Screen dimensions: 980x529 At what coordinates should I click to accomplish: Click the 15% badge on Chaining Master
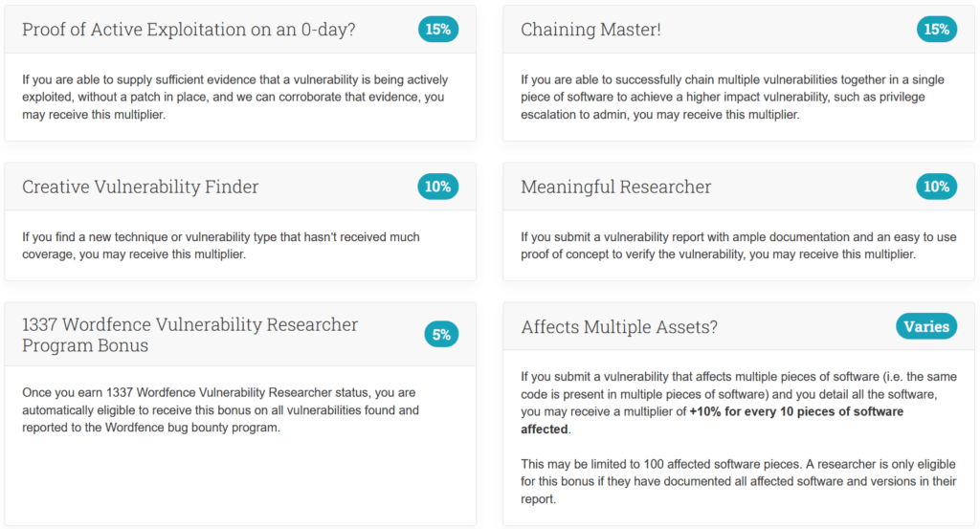[936, 30]
